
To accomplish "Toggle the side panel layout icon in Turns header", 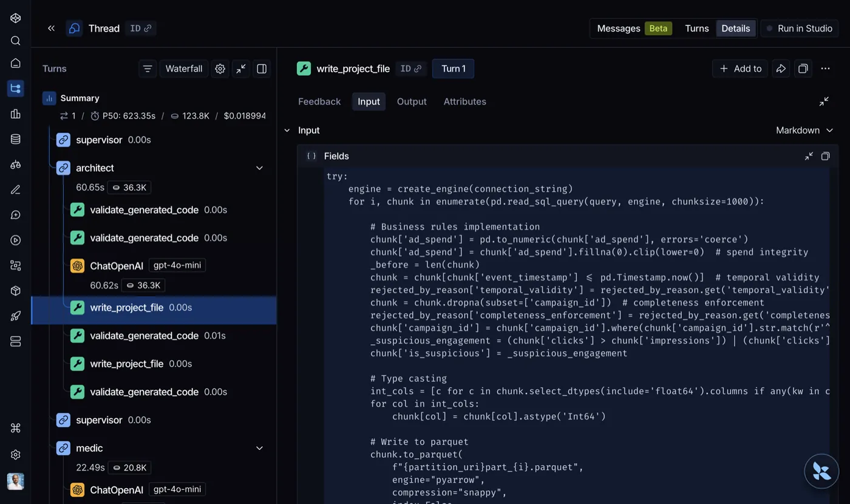I will 262,69.
